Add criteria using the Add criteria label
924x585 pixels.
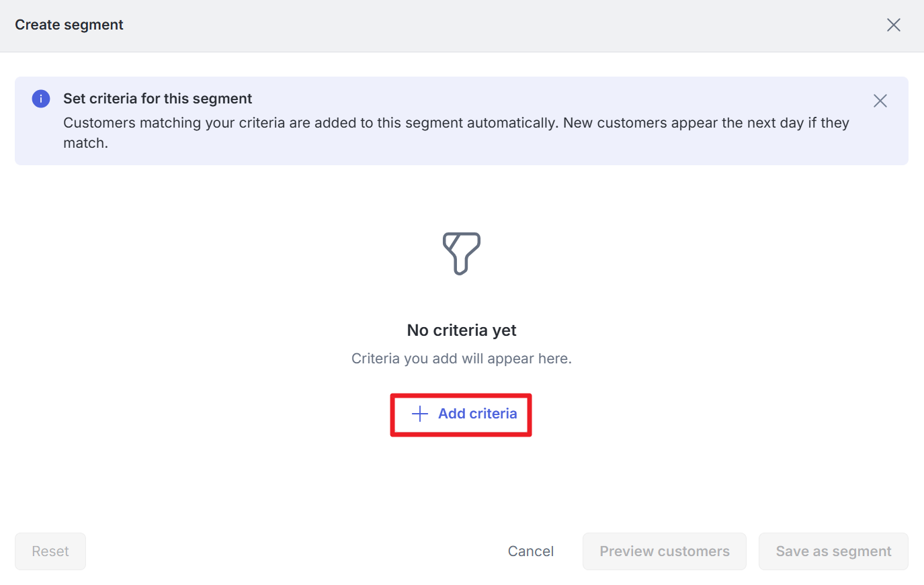click(x=478, y=414)
